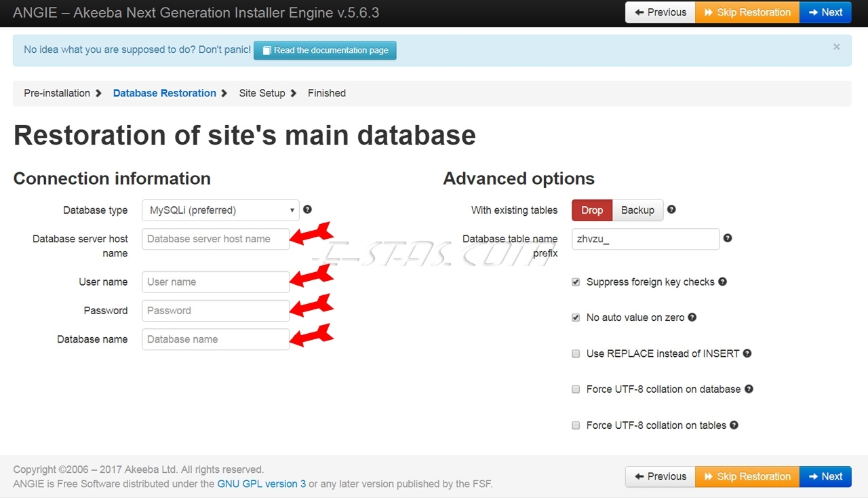
Task: Click the bottom Next button
Action: 825,476
